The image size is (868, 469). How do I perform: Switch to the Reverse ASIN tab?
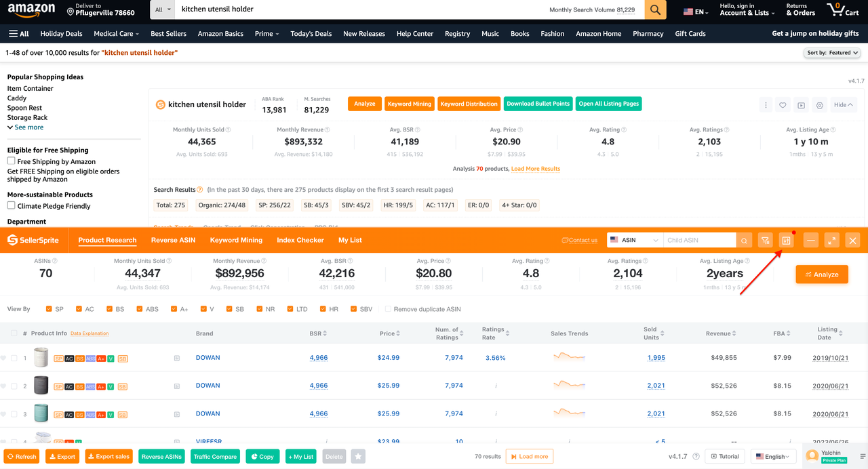[x=173, y=240]
